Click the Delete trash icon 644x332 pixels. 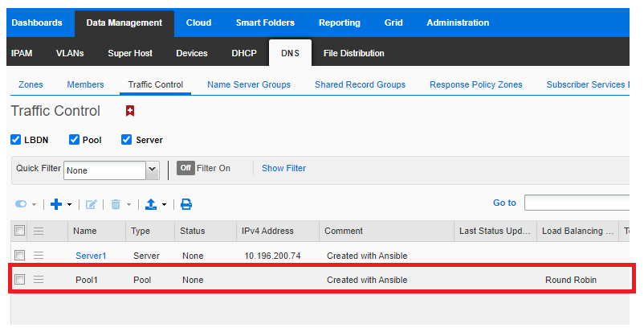point(116,204)
